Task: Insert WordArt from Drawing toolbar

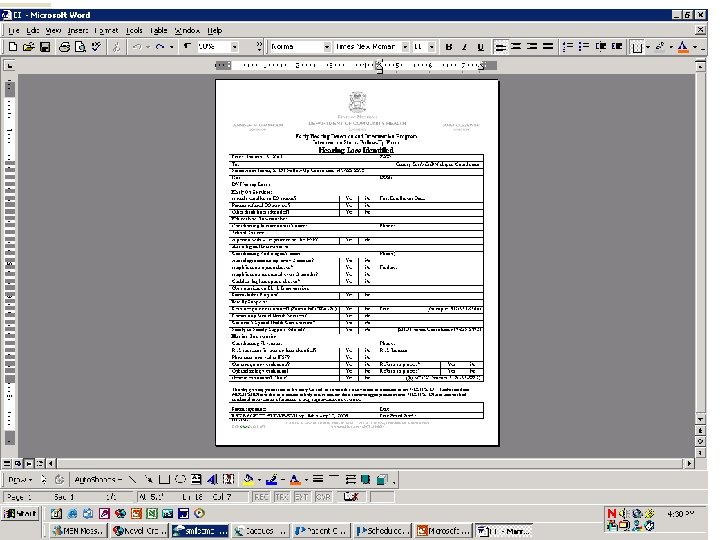Action: (x=212, y=479)
